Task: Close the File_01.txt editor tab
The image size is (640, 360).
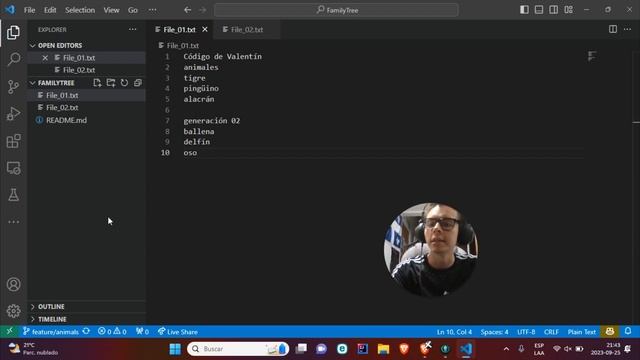Action: 205,29
